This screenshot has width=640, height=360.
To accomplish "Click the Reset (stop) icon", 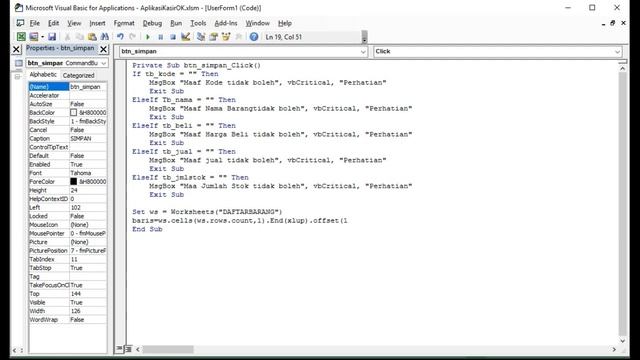I will [x=173, y=37].
